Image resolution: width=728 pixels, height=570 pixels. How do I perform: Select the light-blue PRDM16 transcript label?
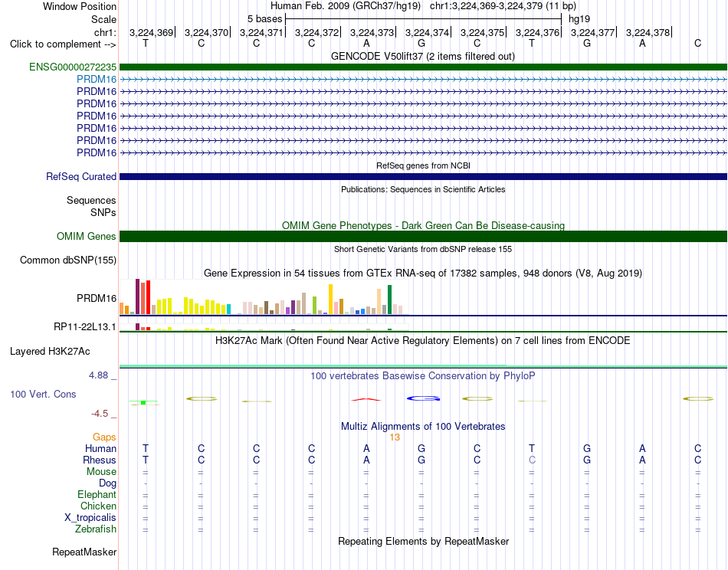pos(97,80)
